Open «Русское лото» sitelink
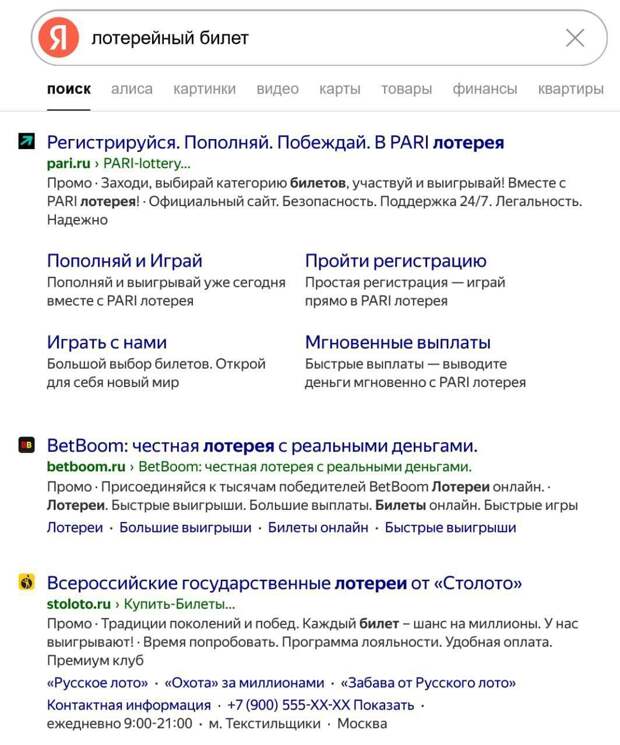 (97, 683)
